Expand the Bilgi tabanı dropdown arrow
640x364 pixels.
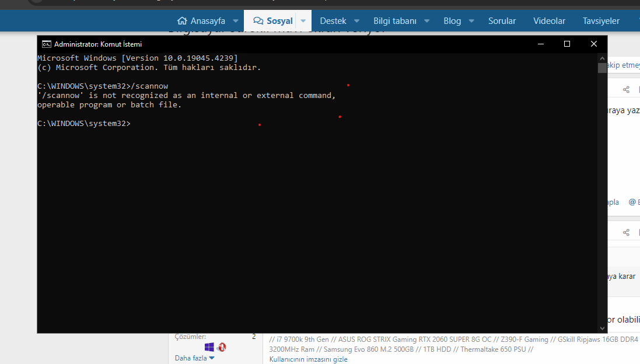tap(427, 21)
